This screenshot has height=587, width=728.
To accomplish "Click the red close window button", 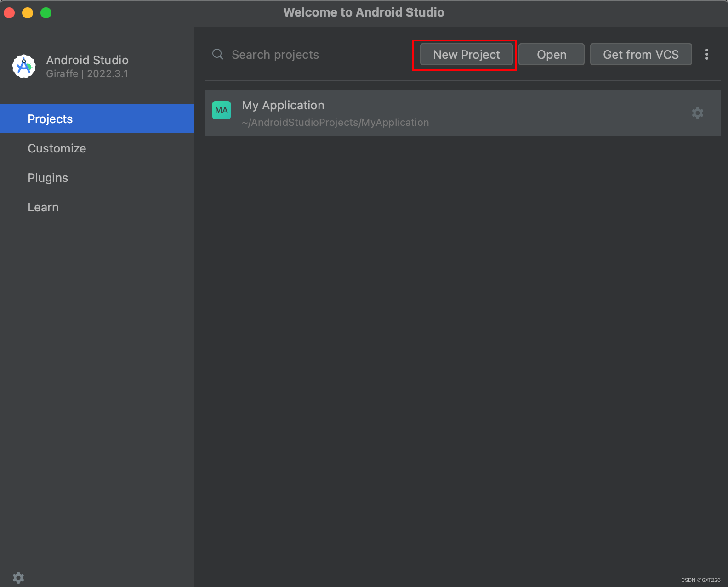I will 9,13.
